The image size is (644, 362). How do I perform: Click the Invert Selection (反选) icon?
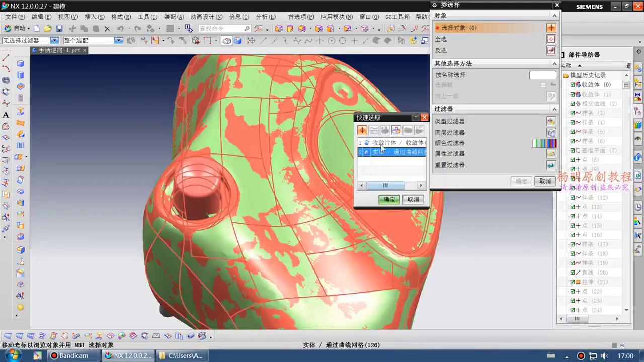551,50
